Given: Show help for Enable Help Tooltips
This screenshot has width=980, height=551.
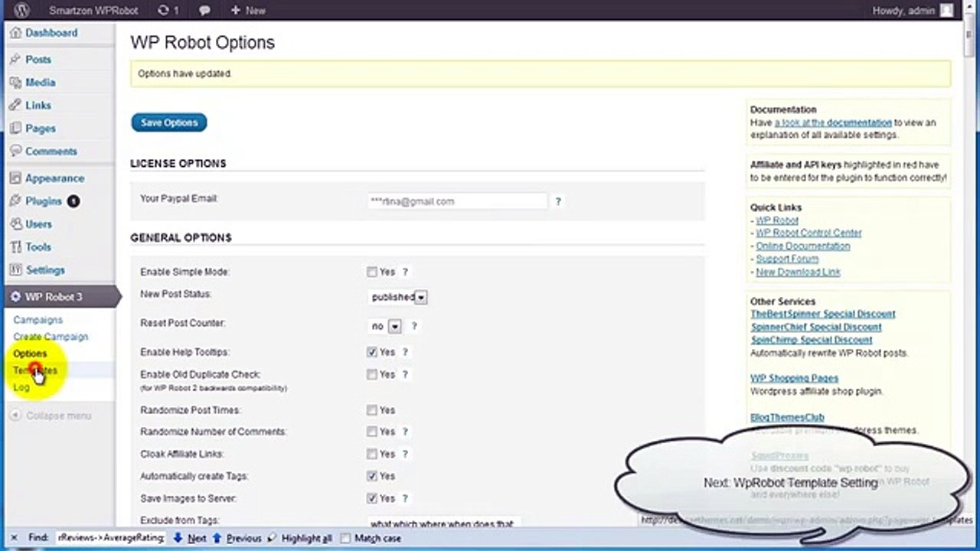Looking at the screenshot, I should [405, 352].
